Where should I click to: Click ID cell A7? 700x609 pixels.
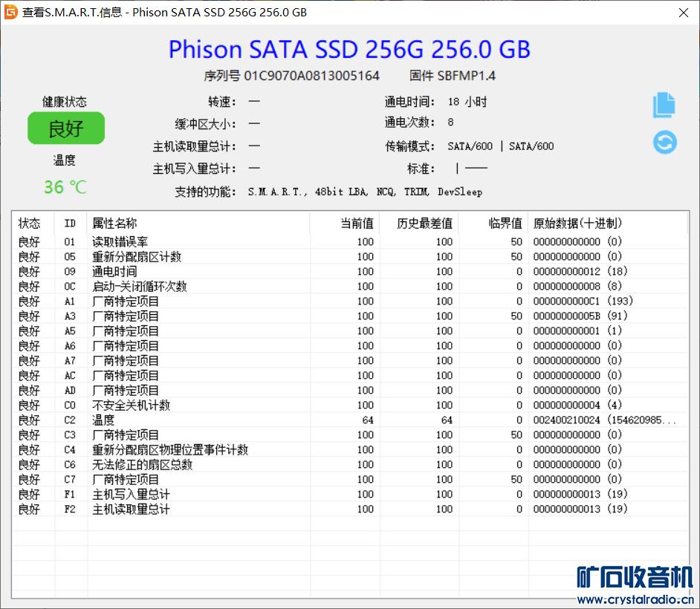coord(70,360)
